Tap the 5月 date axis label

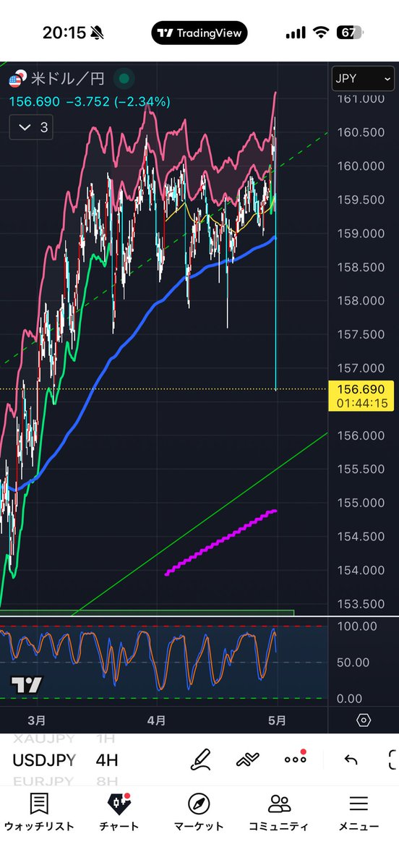(278, 721)
